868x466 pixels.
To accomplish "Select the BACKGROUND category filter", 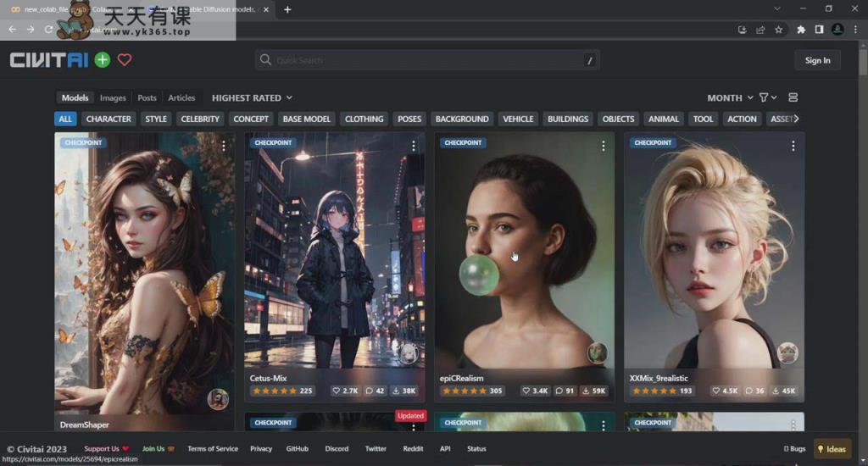I will click(462, 119).
